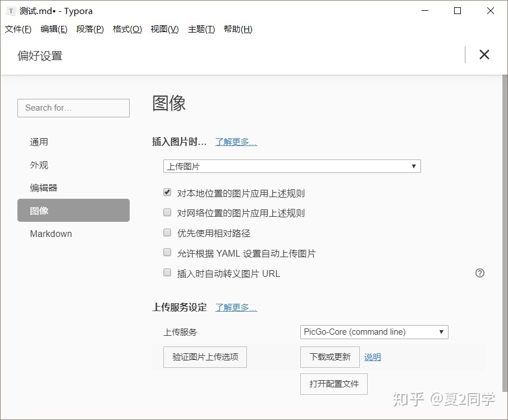
Task: Open the 说明 link
Action: click(372, 357)
